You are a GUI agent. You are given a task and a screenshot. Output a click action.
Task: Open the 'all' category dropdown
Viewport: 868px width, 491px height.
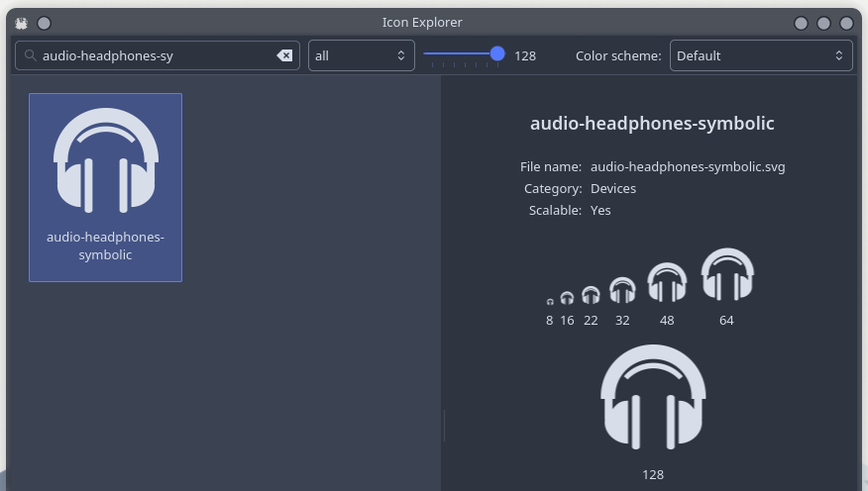[x=361, y=55]
